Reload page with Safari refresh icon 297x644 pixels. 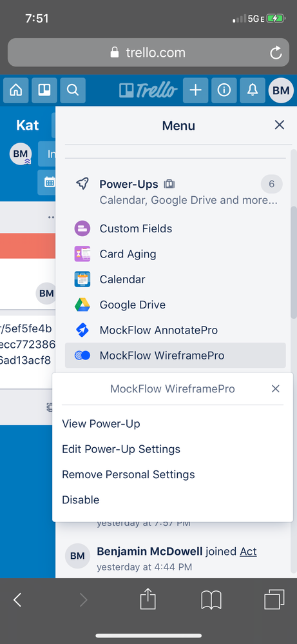[x=276, y=52]
